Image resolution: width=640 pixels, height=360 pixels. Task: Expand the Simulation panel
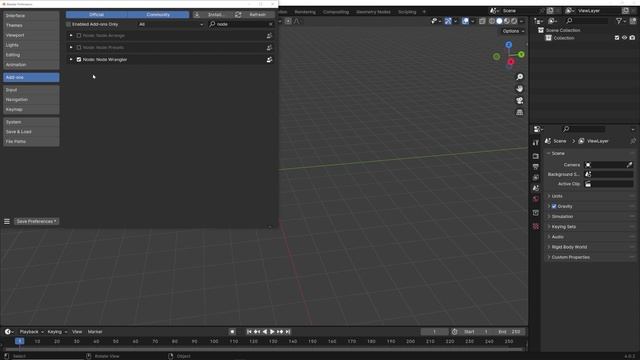[562, 217]
